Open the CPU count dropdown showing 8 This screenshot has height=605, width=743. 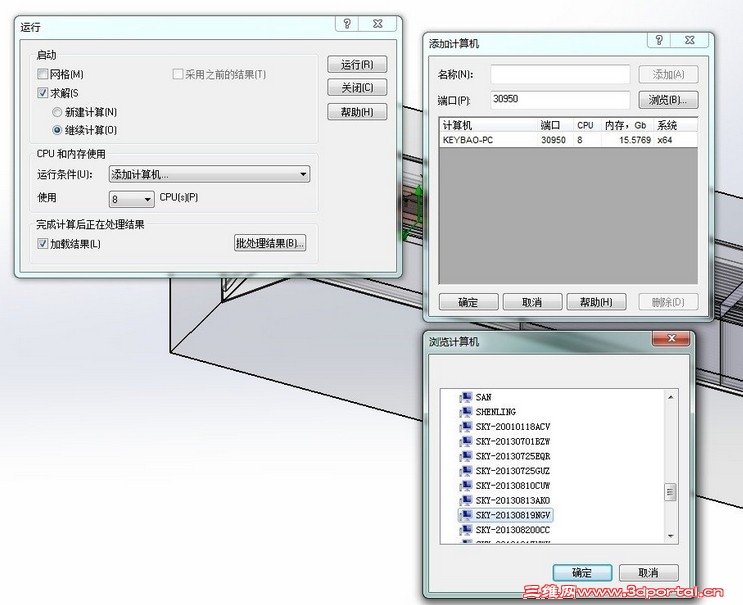pos(131,199)
